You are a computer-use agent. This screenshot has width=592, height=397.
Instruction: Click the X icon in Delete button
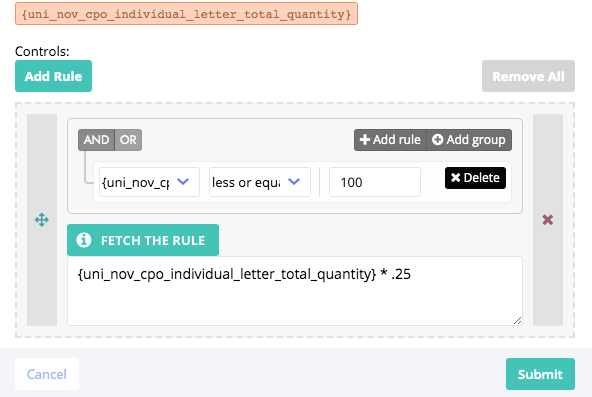[456, 177]
